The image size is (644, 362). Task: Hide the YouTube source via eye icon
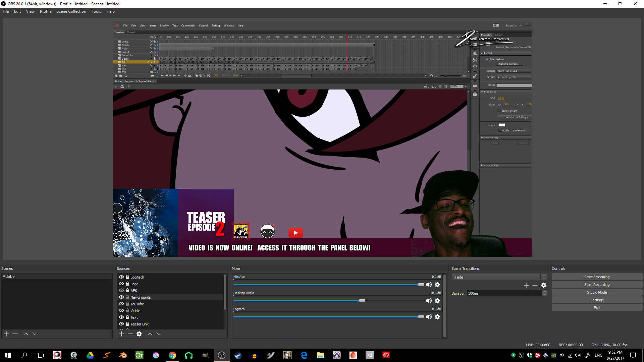[121, 304]
